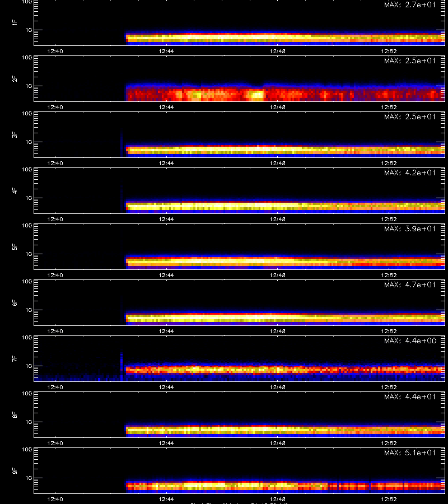Select the text MAX: 3.9e+01
Image resolution: width=448 pixels, height=504 pixels.
[410, 228]
